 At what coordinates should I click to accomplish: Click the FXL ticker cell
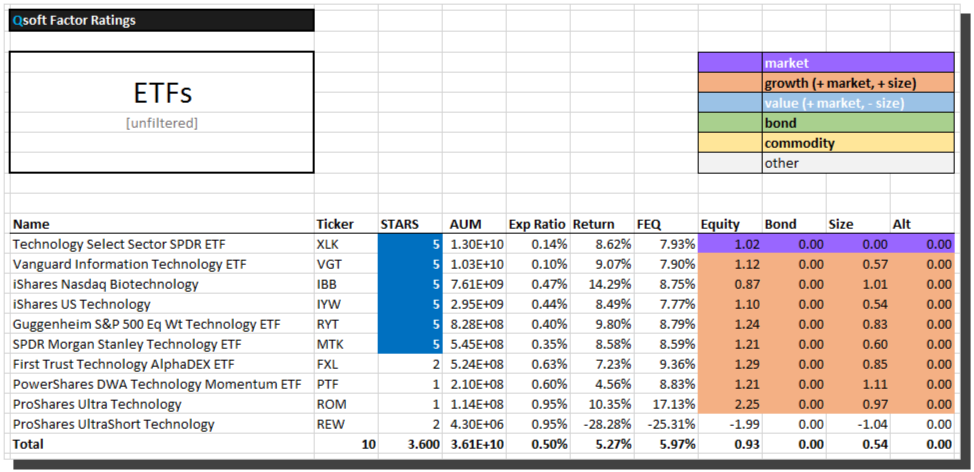(x=346, y=364)
